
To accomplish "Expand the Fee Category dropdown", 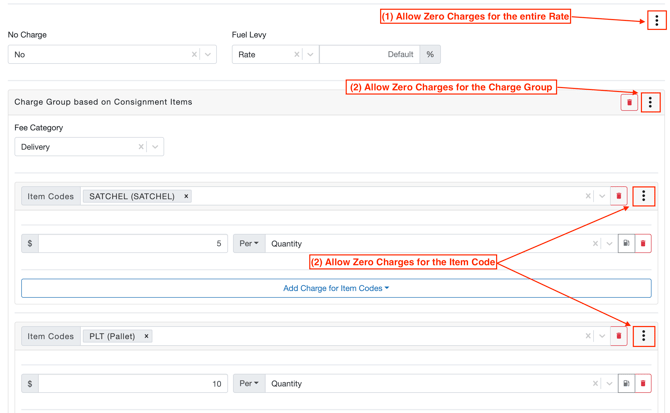I will point(155,146).
